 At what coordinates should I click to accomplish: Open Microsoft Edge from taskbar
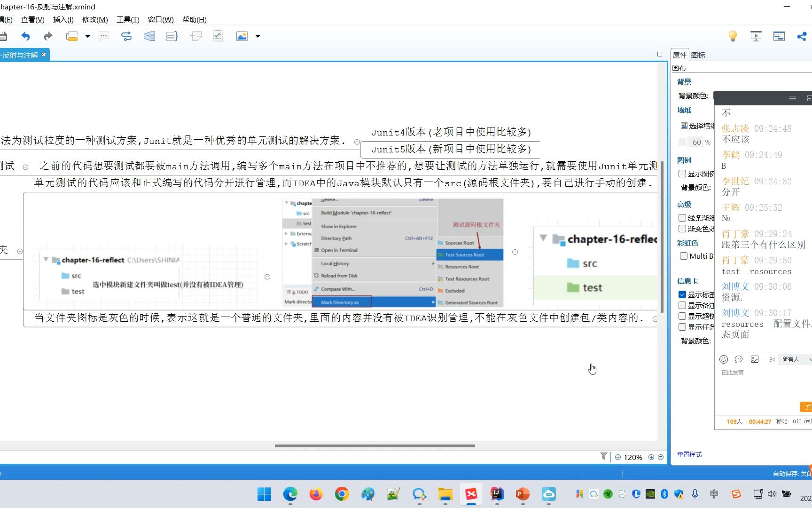[x=290, y=494]
